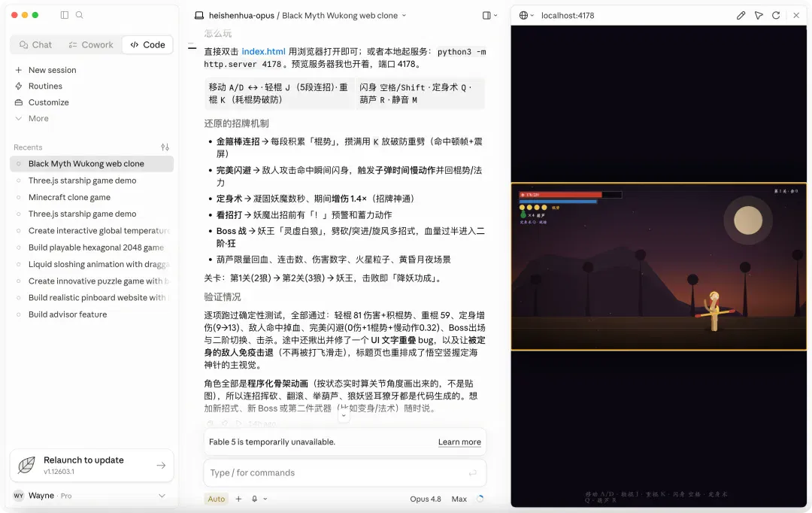The width and height of the screenshot is (812, 513).
Task: Open Minecraft clone game session
Action: point(92,197)
